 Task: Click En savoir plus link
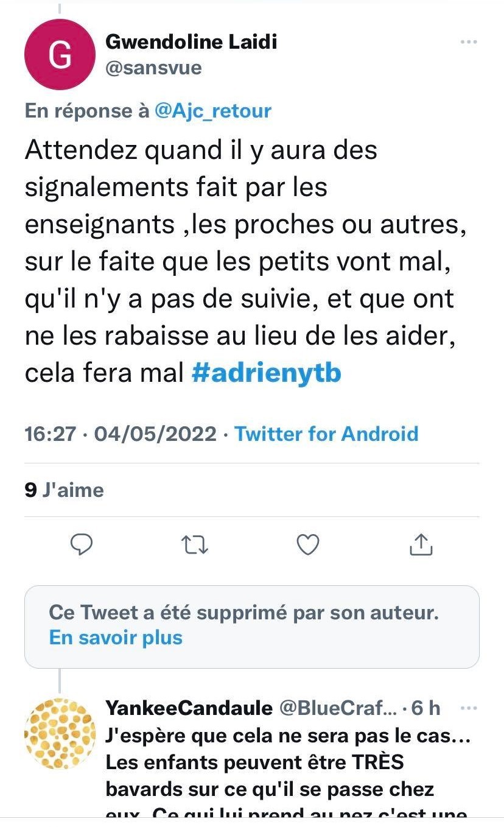[116, 638]
